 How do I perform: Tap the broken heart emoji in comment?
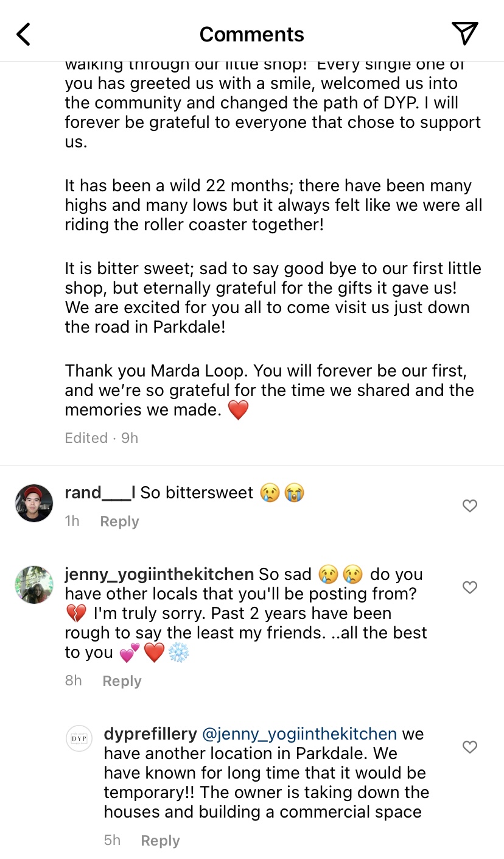pyautogui.click(x=75, y=613)
